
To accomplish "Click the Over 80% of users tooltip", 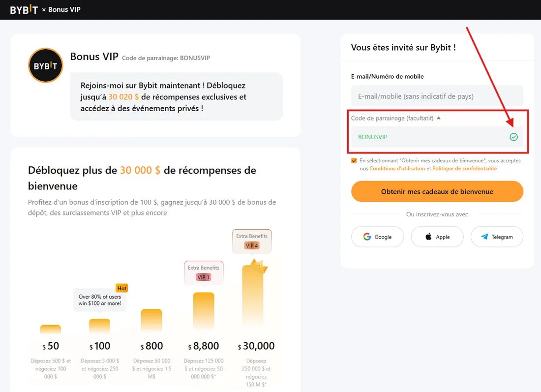I will pyautogui.click(x=100, y=300).
